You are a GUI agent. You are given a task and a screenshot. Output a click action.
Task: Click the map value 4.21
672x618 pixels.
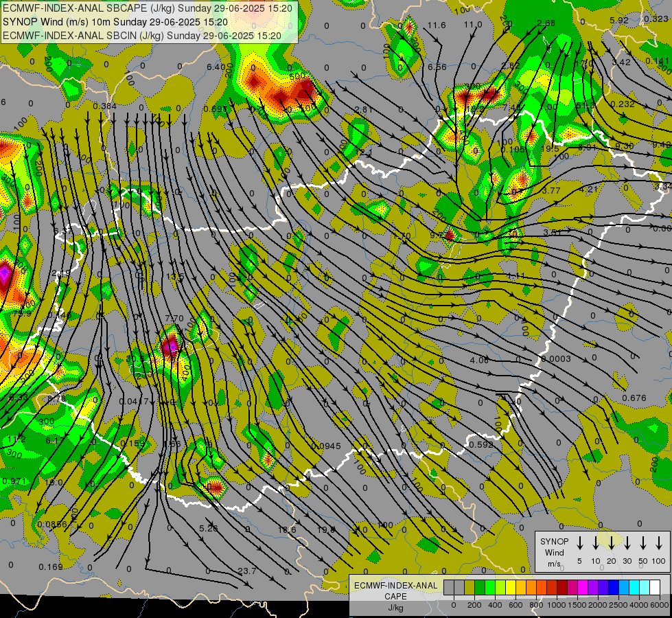tap(588, 189)
